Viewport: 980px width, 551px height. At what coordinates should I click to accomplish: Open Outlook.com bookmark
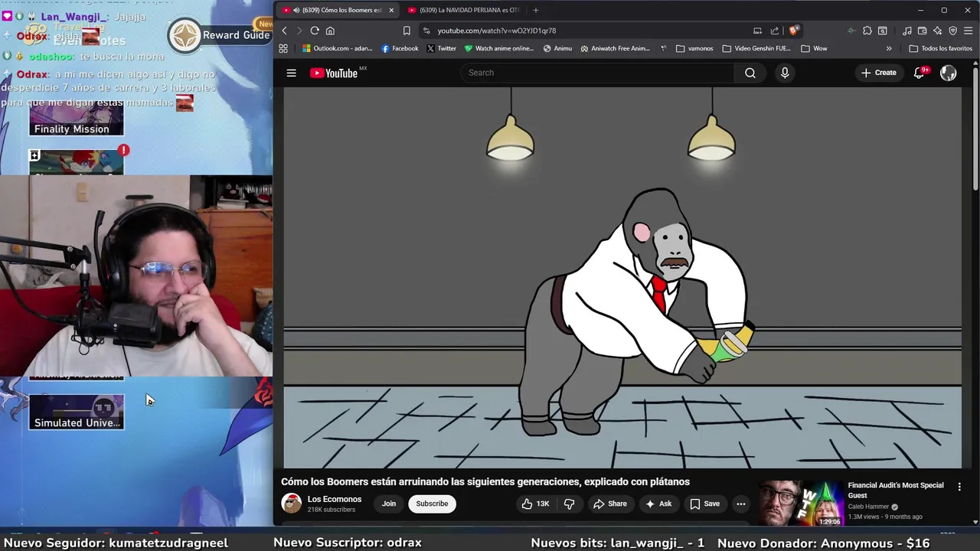pos(337,48)
